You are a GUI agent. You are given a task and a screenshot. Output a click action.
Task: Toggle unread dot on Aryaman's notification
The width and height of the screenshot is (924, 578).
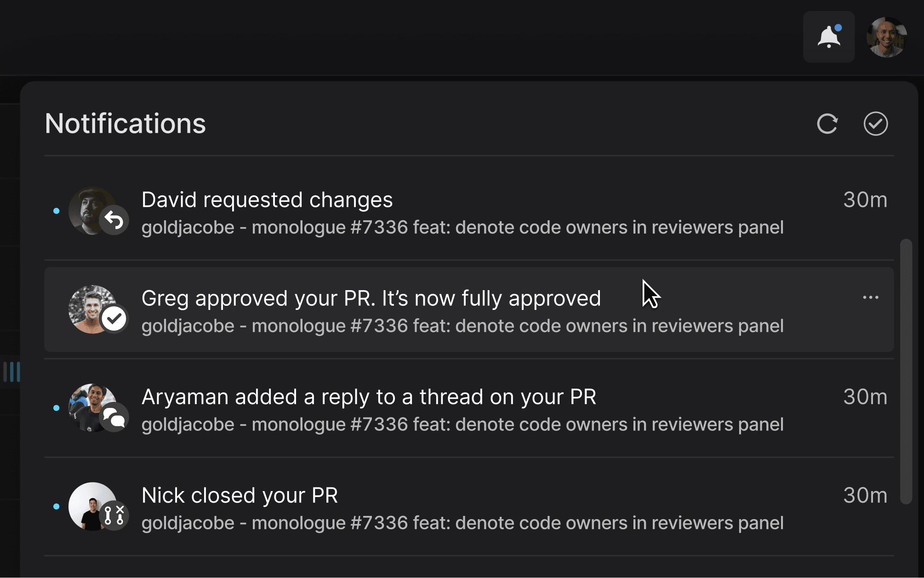point(57,408)
